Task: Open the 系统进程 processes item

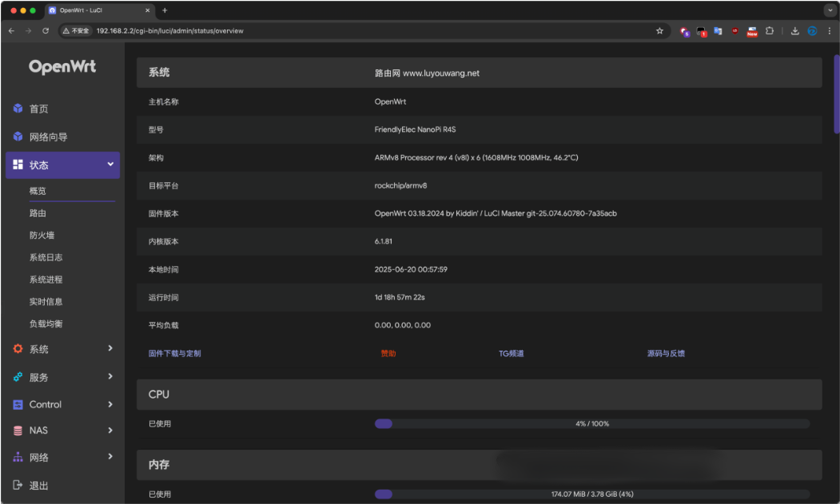Action: tap(46, 280)
